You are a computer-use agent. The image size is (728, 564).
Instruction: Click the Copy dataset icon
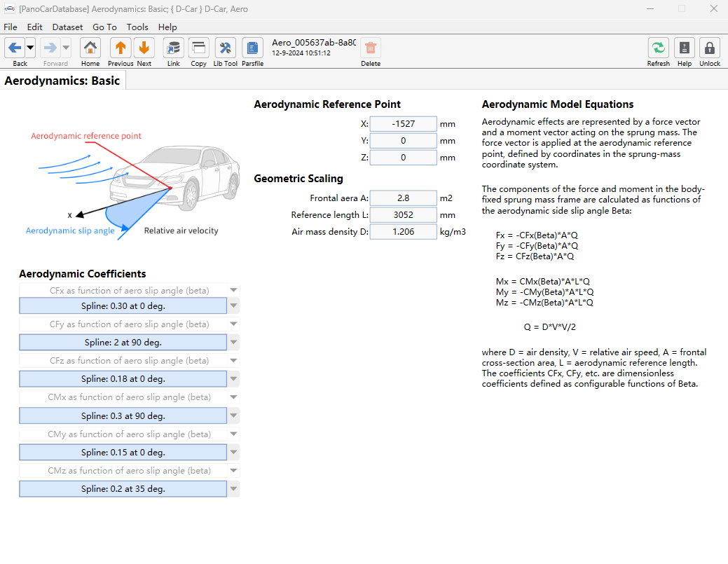199,48
